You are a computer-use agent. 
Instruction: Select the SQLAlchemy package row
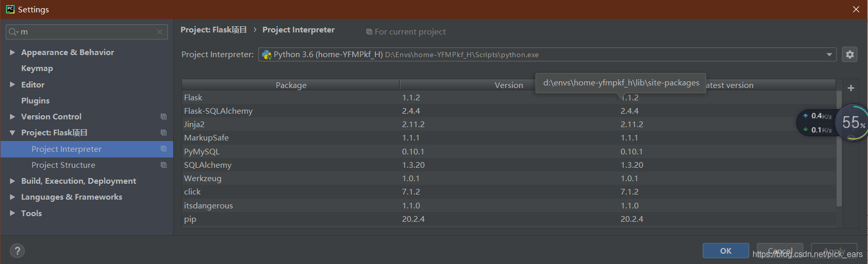click(x=509, y=165)
